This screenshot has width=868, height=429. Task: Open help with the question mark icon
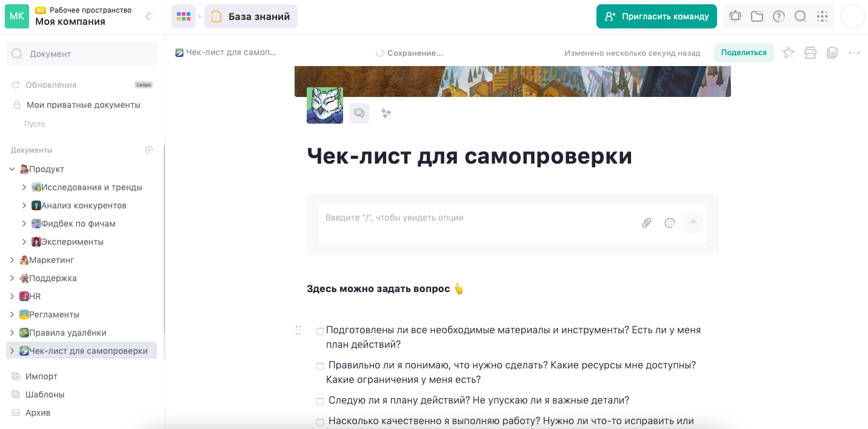[x=778, y=16]
